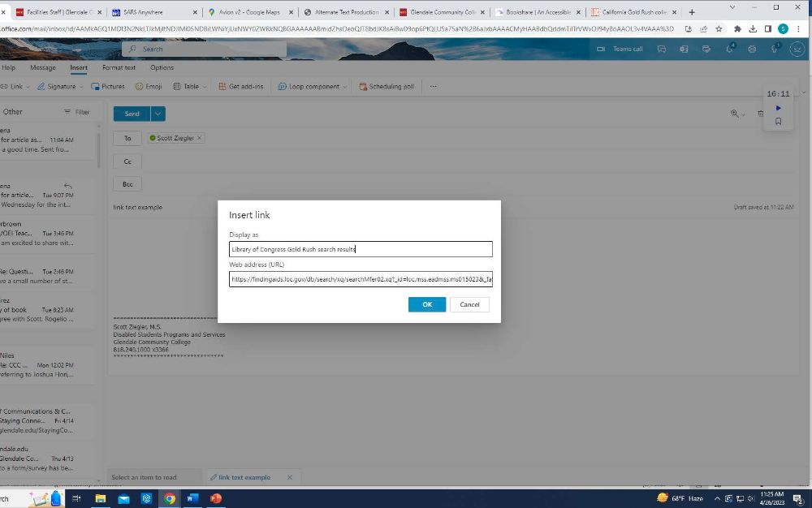The image size is (812, 508).
Task: Click the bookmark star in Chrome's address bar
Action: click(719, 28)
